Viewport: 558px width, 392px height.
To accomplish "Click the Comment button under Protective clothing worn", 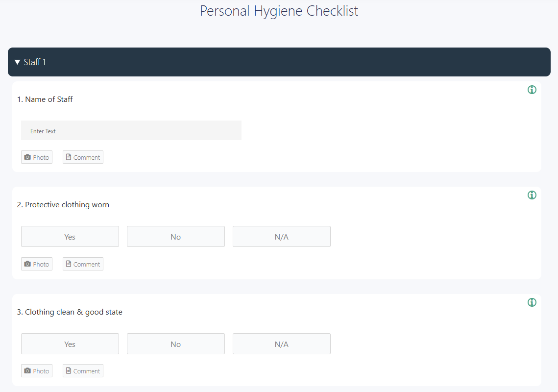I will [83, 264].
